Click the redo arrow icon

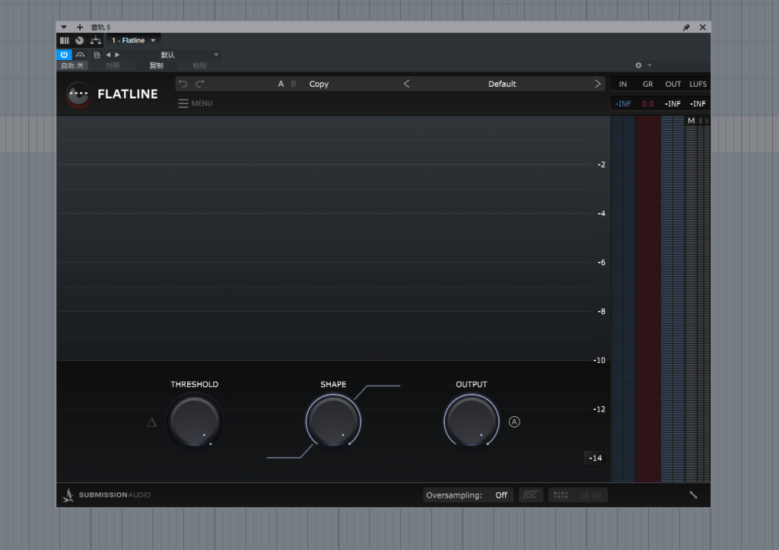[200, 84]
